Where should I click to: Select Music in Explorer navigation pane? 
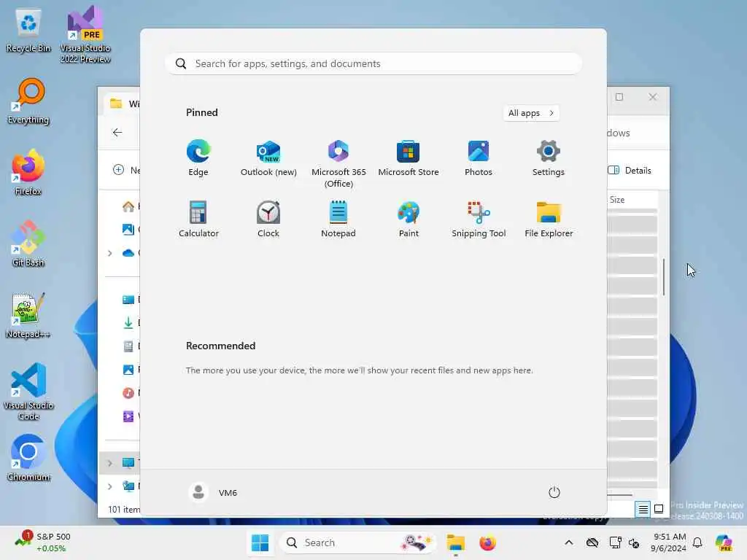[x=128, y=393]
